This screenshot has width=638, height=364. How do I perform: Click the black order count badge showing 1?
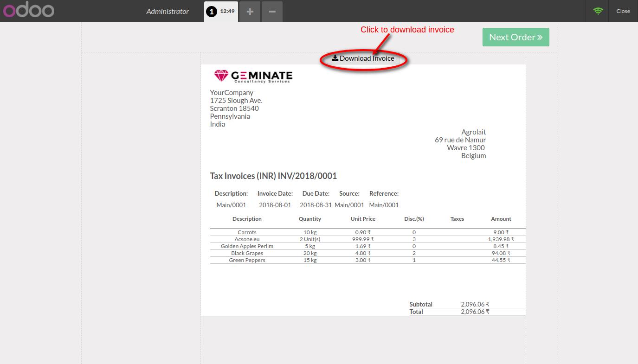pos(212,11)
